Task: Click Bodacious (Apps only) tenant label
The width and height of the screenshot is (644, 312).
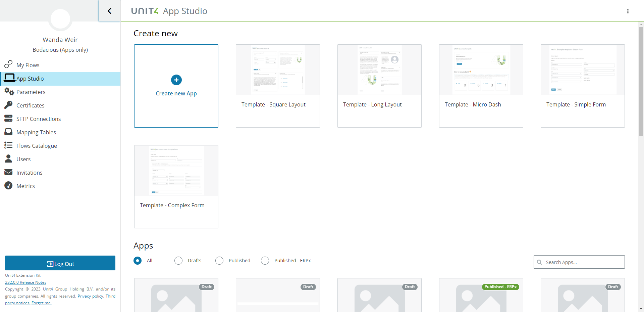Action: [x=60, y=50]
